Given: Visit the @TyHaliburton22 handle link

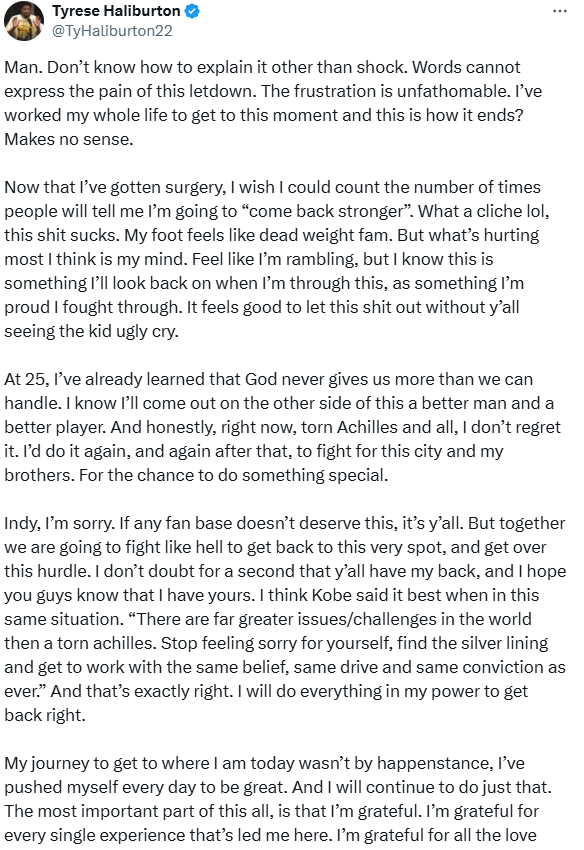Looking at the screenshot, I should [x=112, y=31].
